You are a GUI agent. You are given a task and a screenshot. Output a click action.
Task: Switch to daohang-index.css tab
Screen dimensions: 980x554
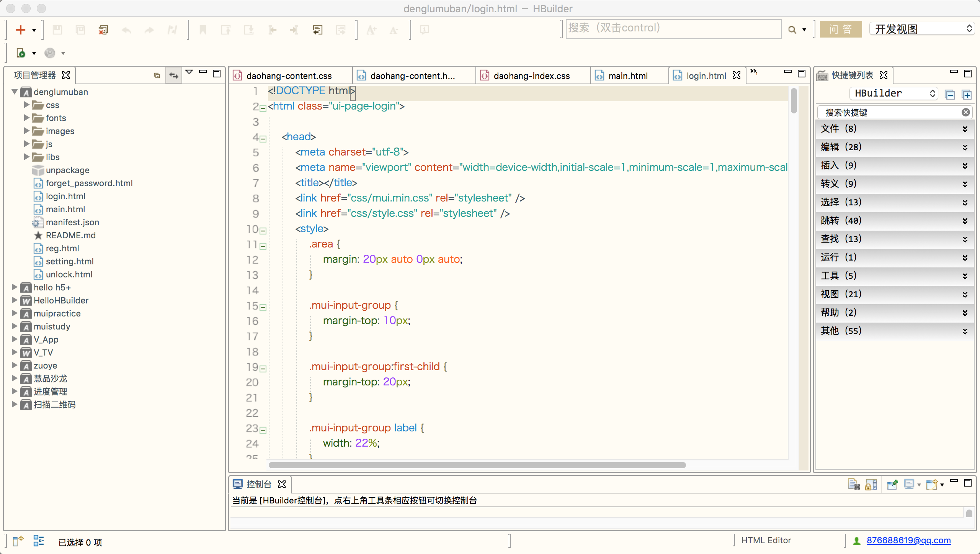(531, 76)
